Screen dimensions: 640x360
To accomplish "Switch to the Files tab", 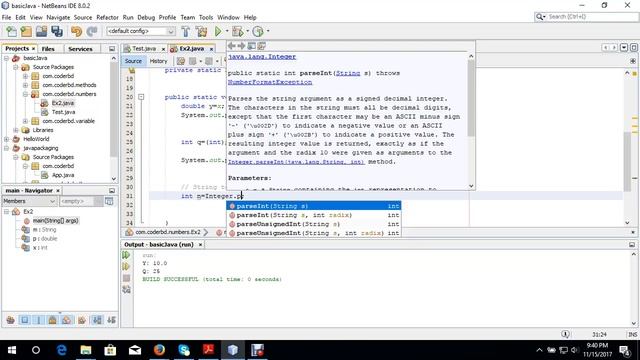I will [48, 49].
